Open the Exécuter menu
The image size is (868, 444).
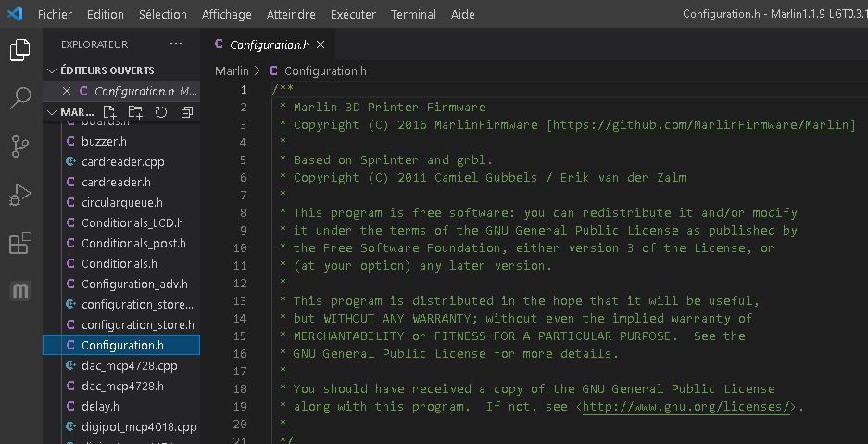353,15
